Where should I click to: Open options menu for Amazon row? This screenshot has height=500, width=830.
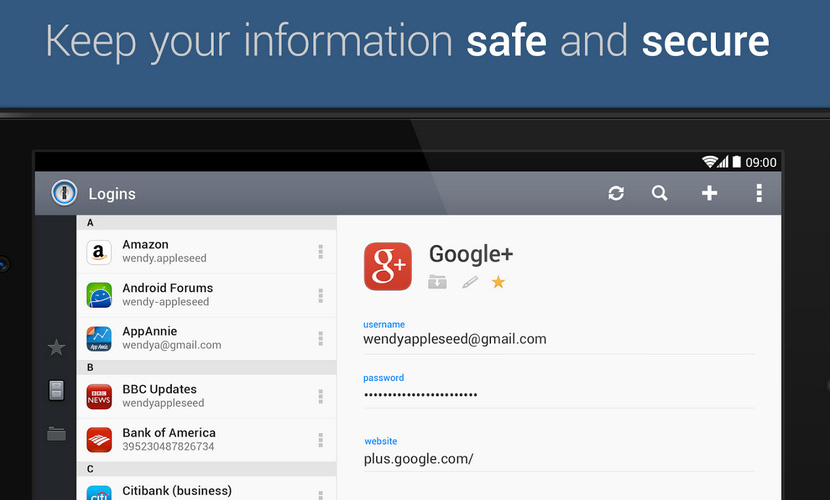point(320,252)
